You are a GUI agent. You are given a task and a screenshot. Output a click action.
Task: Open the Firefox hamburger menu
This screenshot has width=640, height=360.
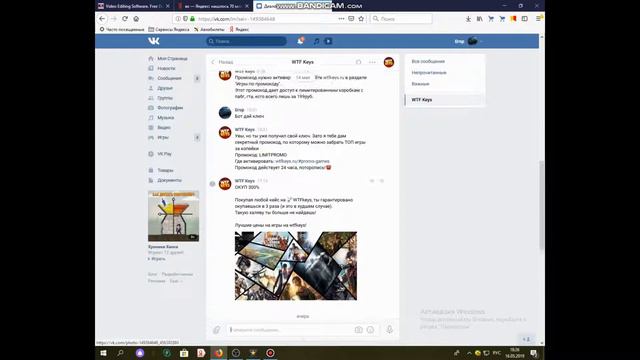538,19
